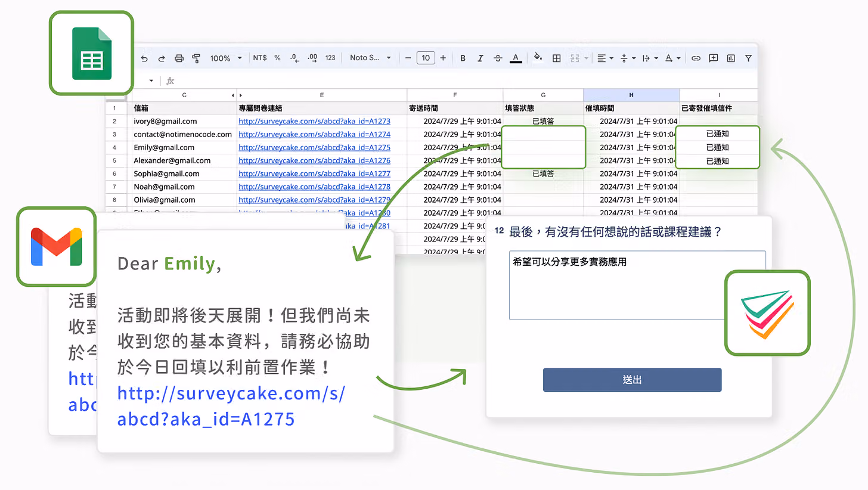The width and height of the screenshot is (868, 490).
Task: Open survey link ending A1278
Action: tap(314, 187)
